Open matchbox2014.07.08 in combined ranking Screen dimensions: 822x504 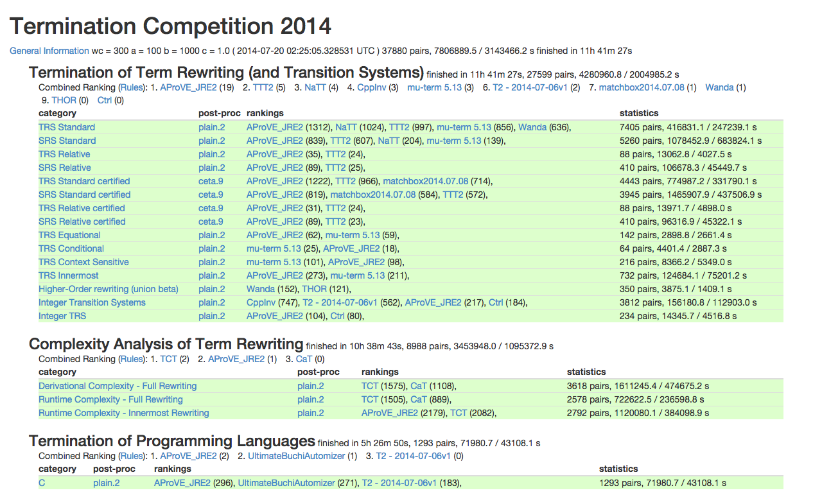(x=642, y=87)
